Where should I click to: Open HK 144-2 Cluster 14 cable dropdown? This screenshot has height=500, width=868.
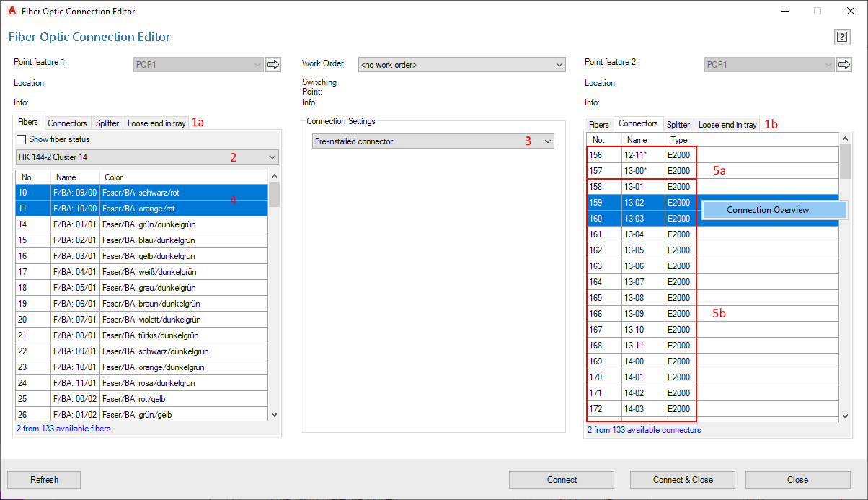(147, 157)
